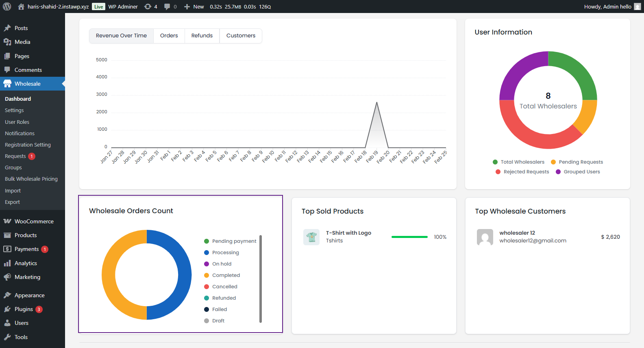This screenshot has height=348, width=644.
Task: Toggle Processing legend in orders chart
Action: 222,253
